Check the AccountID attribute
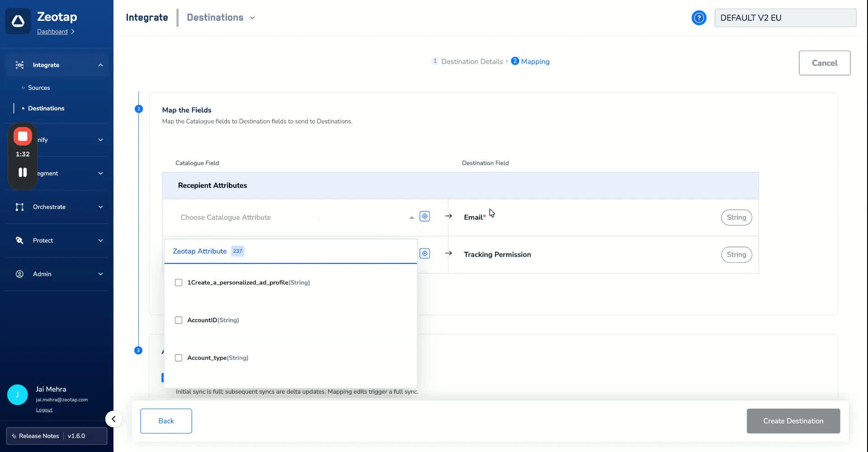This screenshot has height=452, width=868. coord(179,320)
